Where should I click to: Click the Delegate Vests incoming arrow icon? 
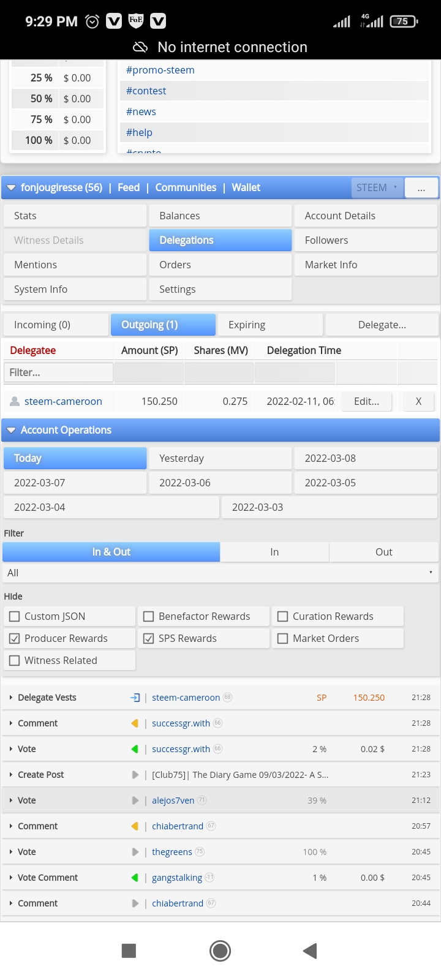tap(135, 698)
